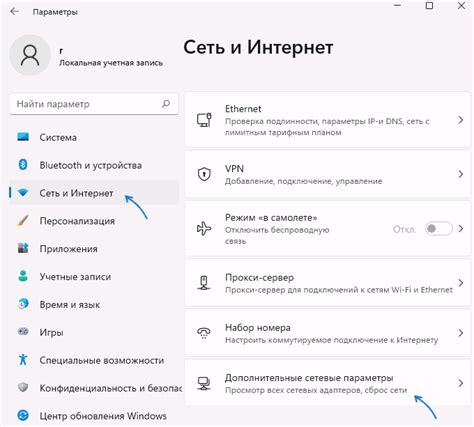Click the Отключить беспроводную связь description
Viewport: 474px width, 427px height.
pyautogui.click(x=277, y=235)
